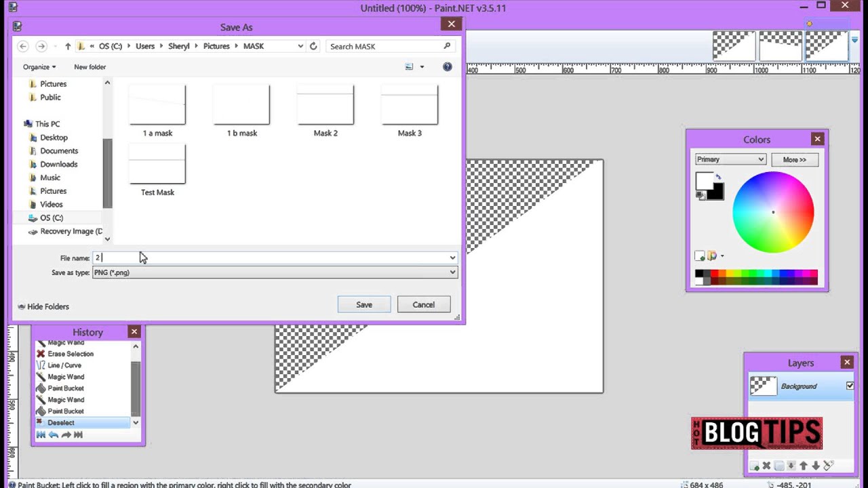Pick a hue from the color wheel

773,212
